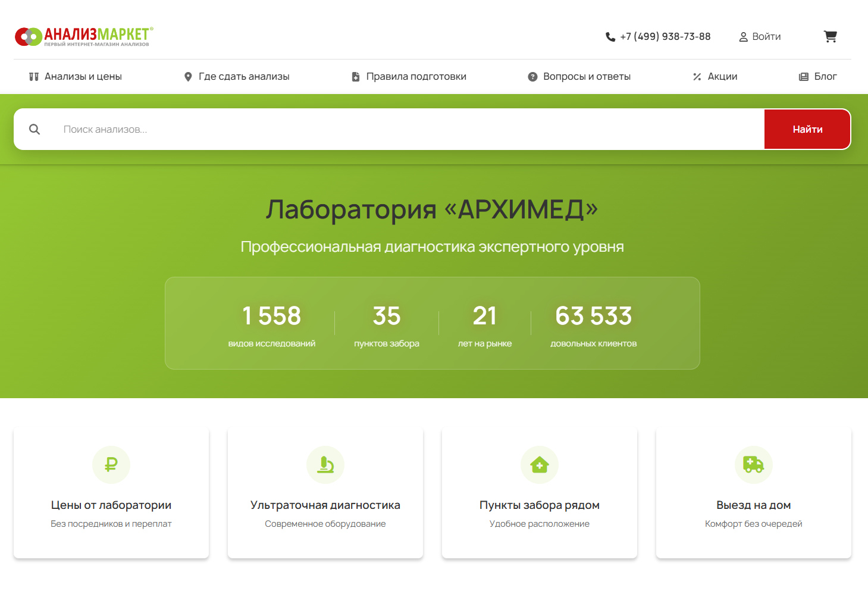Click the АнализМаркет logo
The height and width of the screenshot is (594, 868).
[84, 37]
